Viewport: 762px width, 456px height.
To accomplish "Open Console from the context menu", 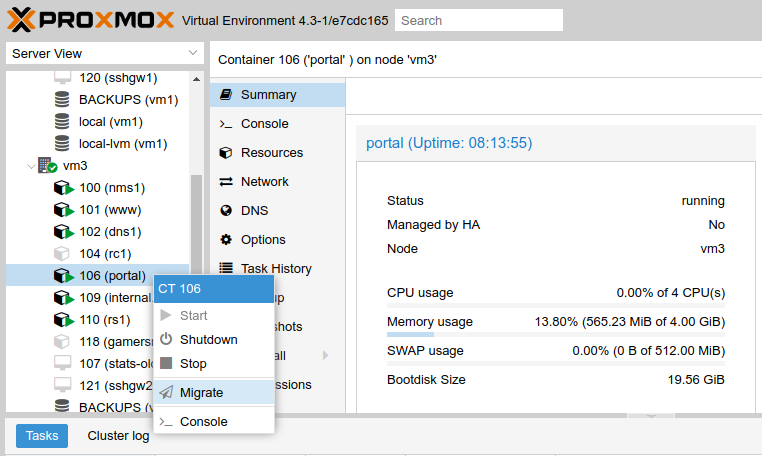I will coord(214,421).
